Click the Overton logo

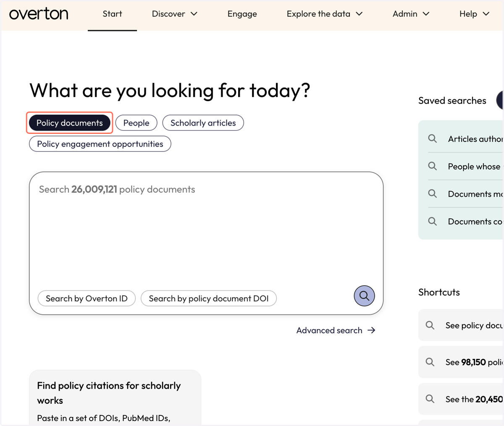click(x=39, y=14)
